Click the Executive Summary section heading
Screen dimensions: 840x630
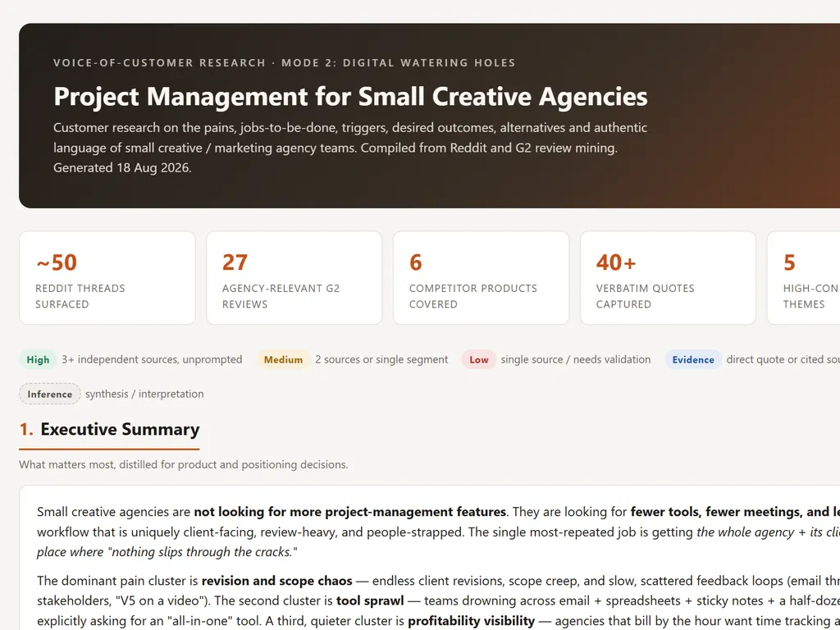pyautogui.click(x=109, y=429)
